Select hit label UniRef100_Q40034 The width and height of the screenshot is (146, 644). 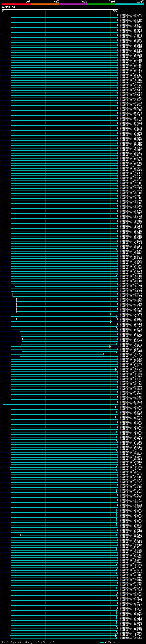pos(131,289)
